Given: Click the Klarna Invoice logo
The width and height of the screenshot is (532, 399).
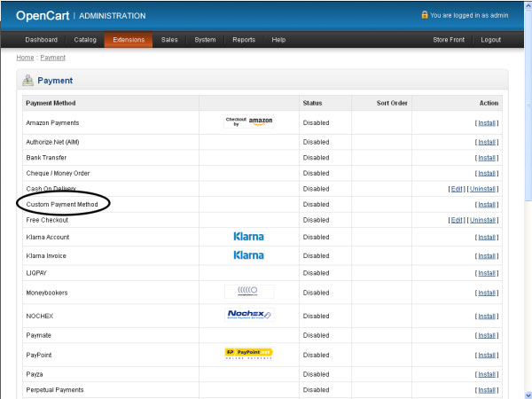Looking at the screenshot, I should 248,255.
